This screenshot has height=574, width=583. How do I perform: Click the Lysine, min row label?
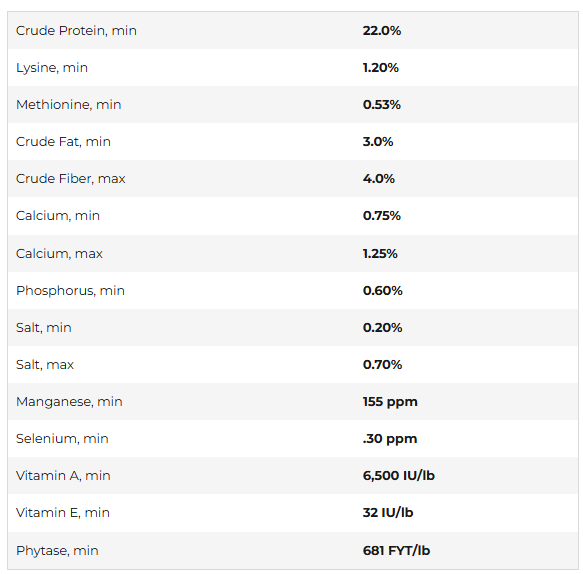(52, 68)
